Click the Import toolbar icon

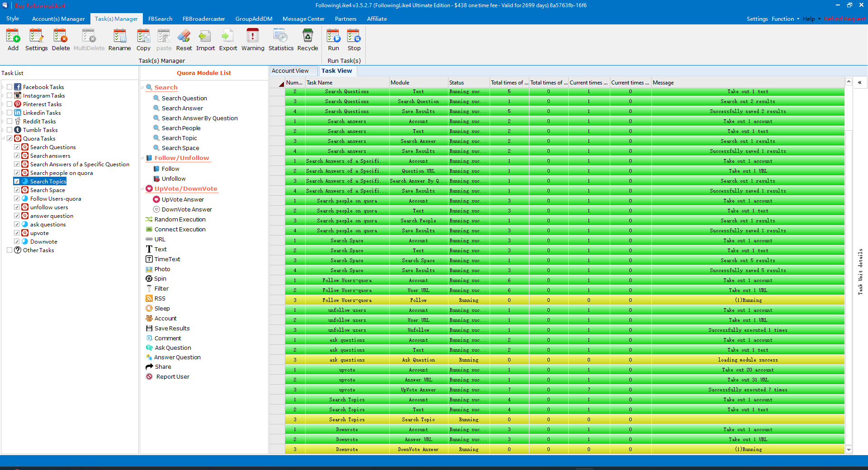(x=205, y=40)
